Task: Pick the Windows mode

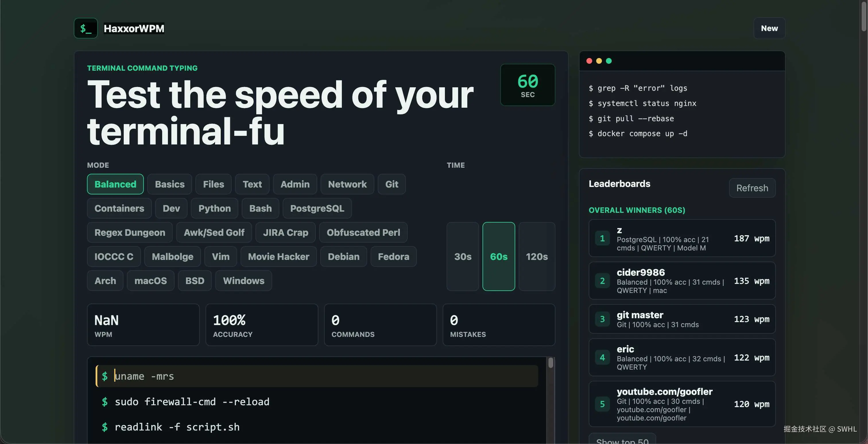Action: (x=244, y=281)
